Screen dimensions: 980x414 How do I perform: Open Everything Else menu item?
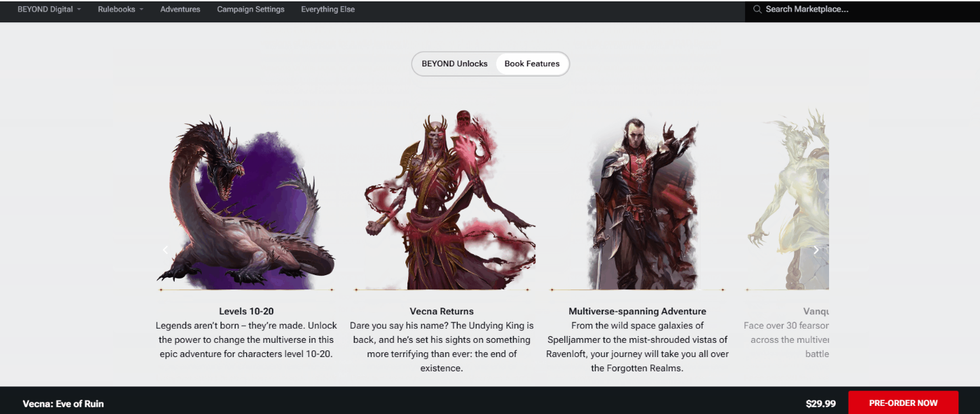(x=328, y=9)
